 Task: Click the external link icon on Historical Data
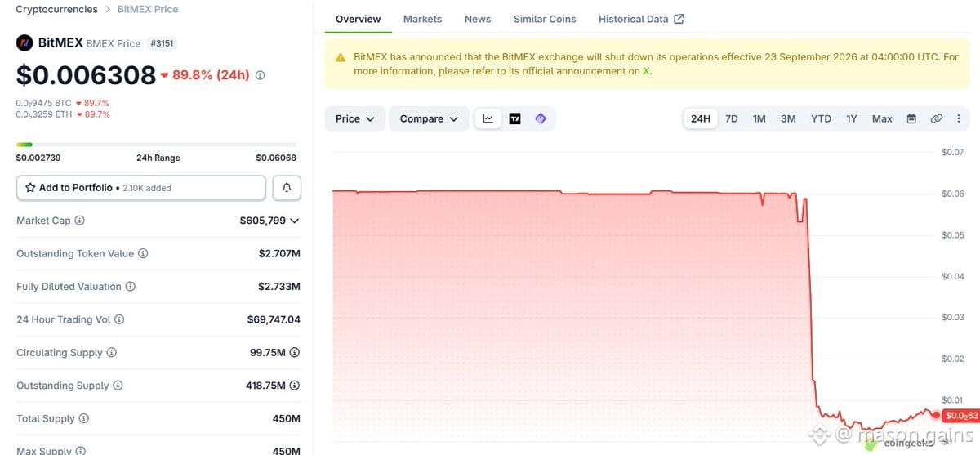(x=679, y=19)
